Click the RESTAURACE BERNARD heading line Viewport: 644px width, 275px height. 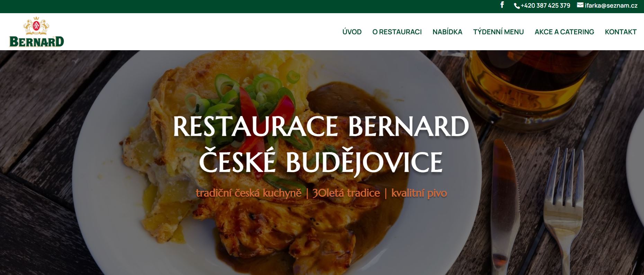321,126
